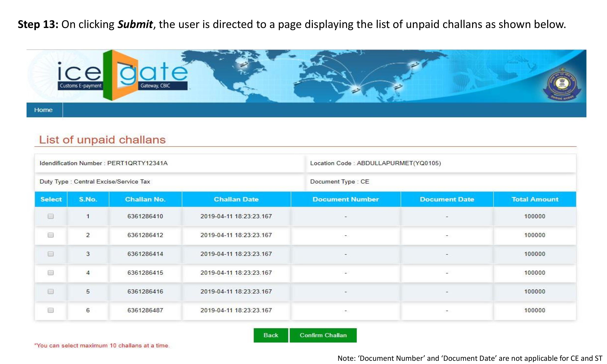This screenshot has width=607, height=364.
Task: Click Duty Type Central Excise/Service Tax
Action: [x=95, y=182]
